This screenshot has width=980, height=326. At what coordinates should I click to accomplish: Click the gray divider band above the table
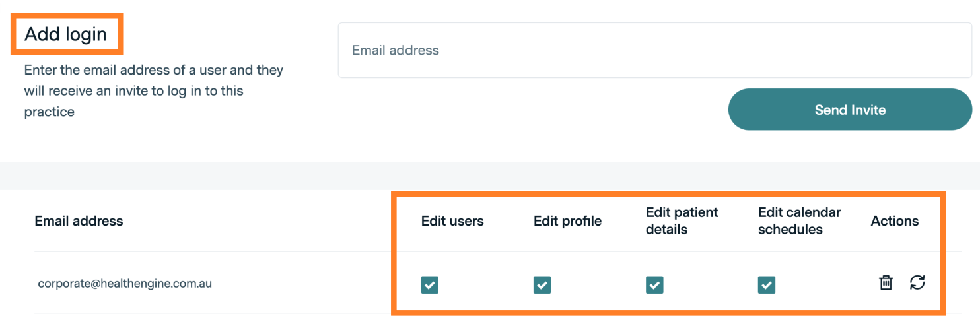490,176
